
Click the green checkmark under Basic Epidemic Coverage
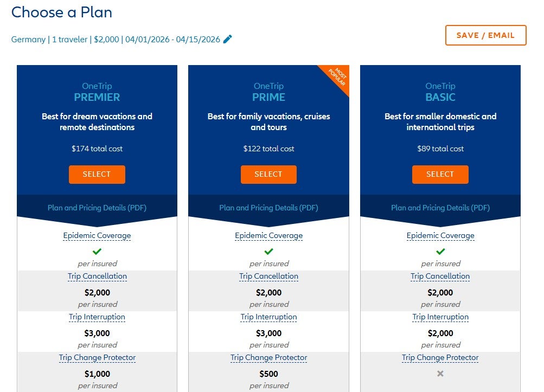coord(440,251)
